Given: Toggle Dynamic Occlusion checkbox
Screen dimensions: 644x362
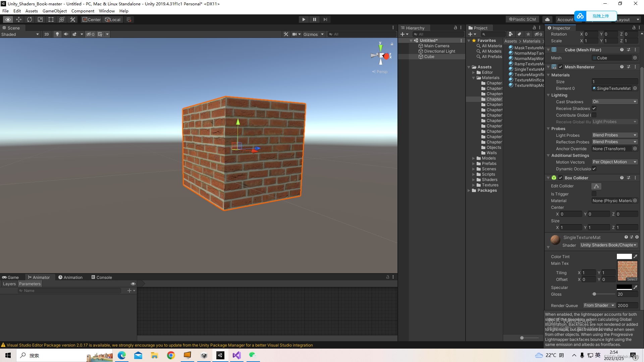Looking at the screenshot, I should (x=594, y=169).
